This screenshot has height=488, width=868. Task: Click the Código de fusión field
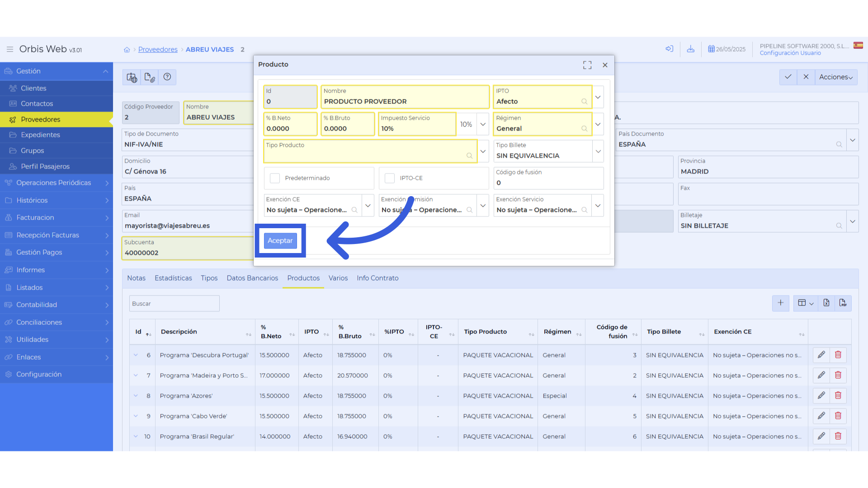[548, 178]
